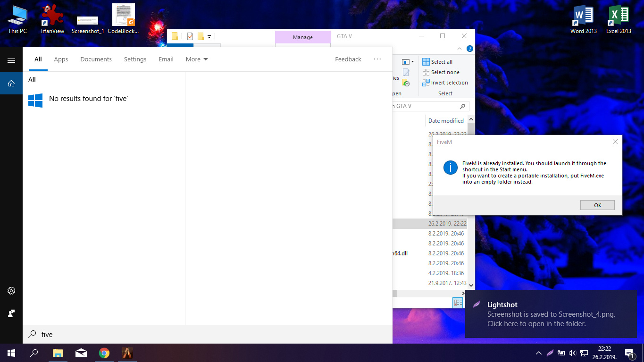The height and width of the screenshot is (362, 644).
Task: Click the network tray icon
Action: [584, 353]
